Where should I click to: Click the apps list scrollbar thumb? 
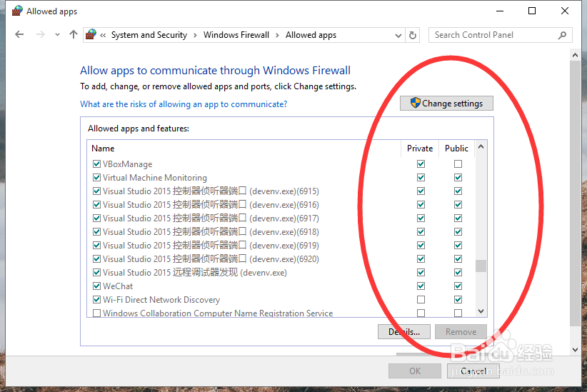(x=481, y=266)
